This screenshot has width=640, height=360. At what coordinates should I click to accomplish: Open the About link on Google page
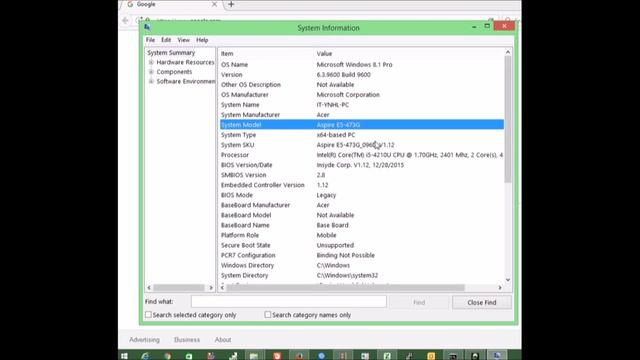(223, 340)
